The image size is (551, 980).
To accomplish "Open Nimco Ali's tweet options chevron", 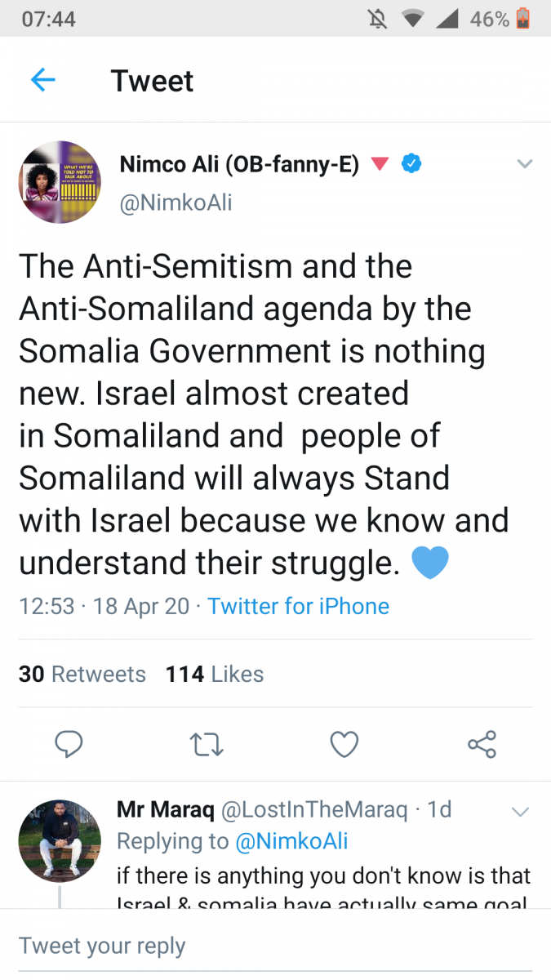I will [x=525, y=164].
